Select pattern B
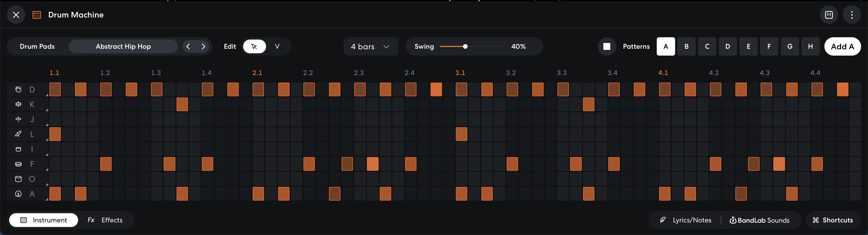 pos(686,46)
